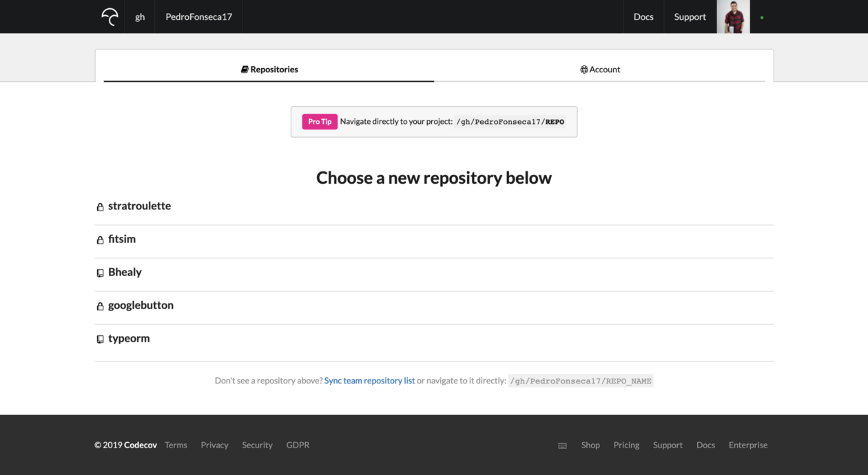Click the lock icon beside fitsim
The image size is (868, 475).
(x=100, y=240)
